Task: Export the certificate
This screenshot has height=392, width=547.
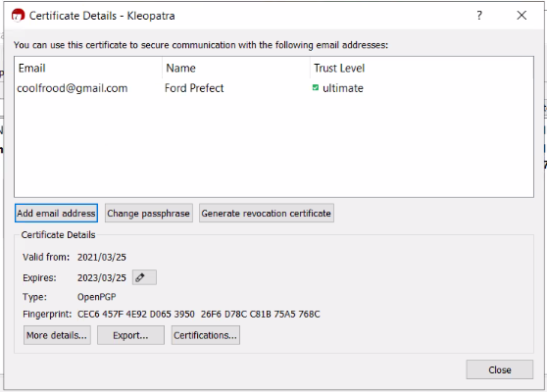Action: point(130,335)
